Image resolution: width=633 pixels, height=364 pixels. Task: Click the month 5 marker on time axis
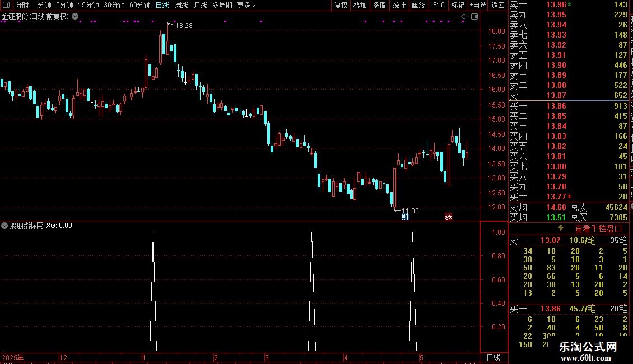pos(421,357)
